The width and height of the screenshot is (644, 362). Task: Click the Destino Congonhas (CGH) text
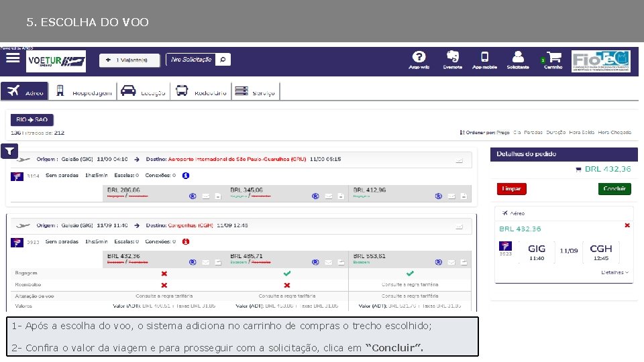180,225
